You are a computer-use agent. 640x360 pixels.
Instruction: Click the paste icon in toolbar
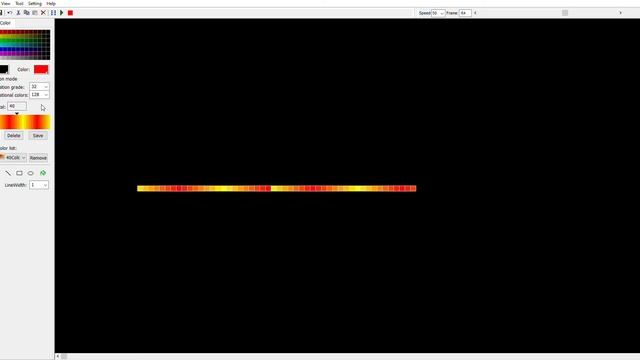(35, 13)
